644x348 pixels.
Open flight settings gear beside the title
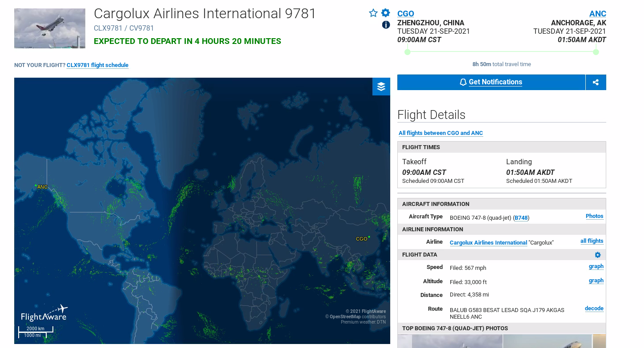click(385, 13)
